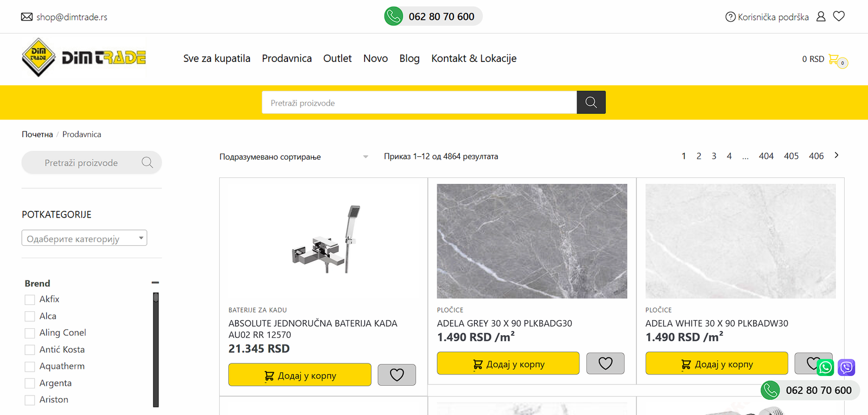
Task: Open Viber chat icon
Action: tap(846, 367)
